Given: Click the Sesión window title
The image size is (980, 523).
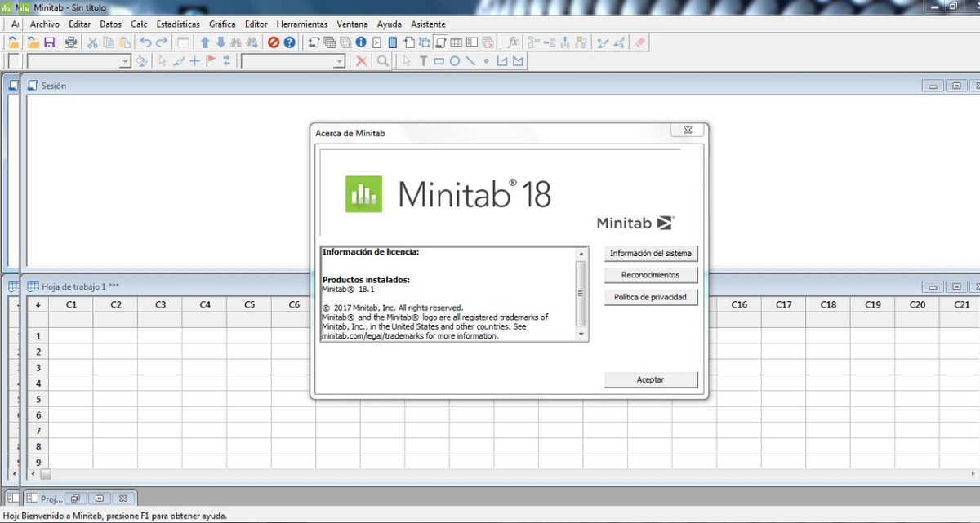Looking at the screenshot, I should [54, 86].
